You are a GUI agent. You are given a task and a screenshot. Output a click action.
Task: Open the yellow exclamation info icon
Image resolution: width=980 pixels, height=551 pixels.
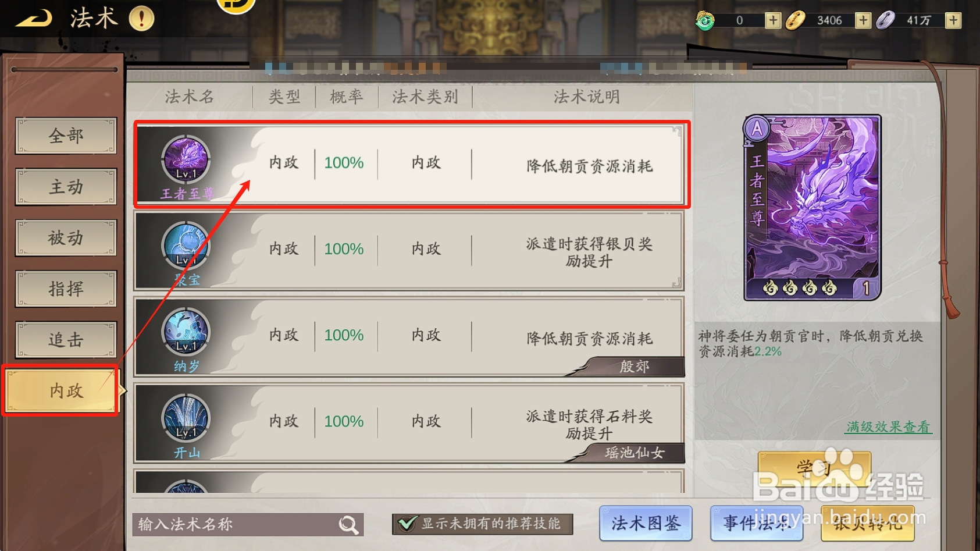[x=141, y=19]
